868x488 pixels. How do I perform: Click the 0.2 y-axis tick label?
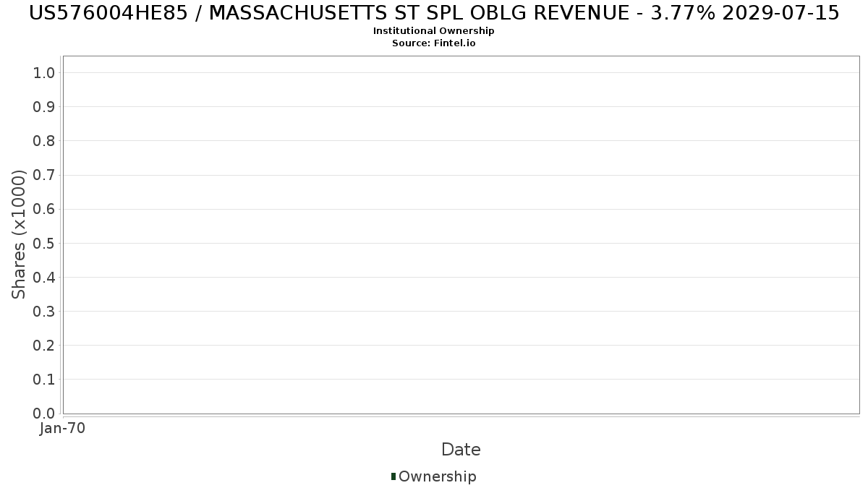point(44,346)
